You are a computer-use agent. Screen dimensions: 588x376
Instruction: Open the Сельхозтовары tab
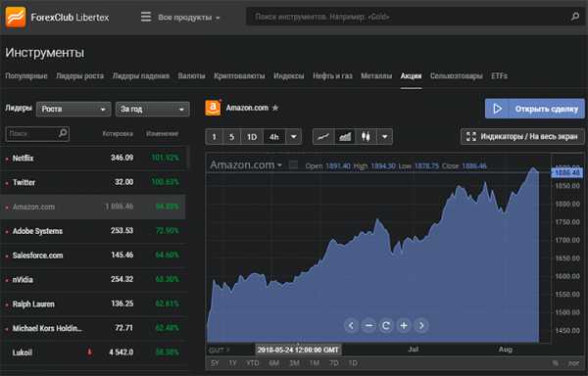(x=457, y=76)
